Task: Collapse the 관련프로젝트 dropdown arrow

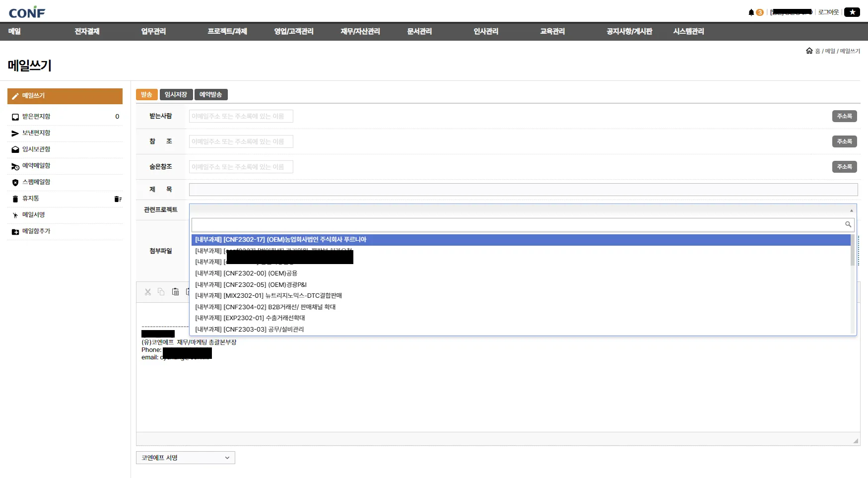Action: click(851, 210)
